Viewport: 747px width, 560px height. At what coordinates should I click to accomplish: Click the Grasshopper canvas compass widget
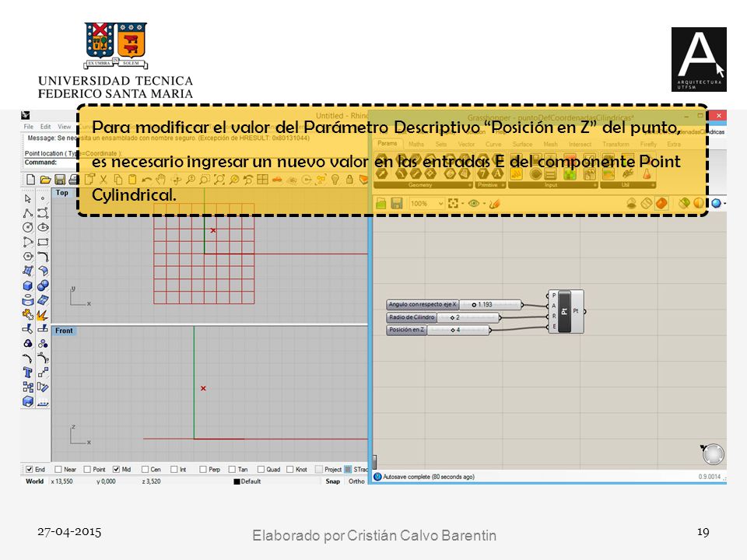pos(713,453)
